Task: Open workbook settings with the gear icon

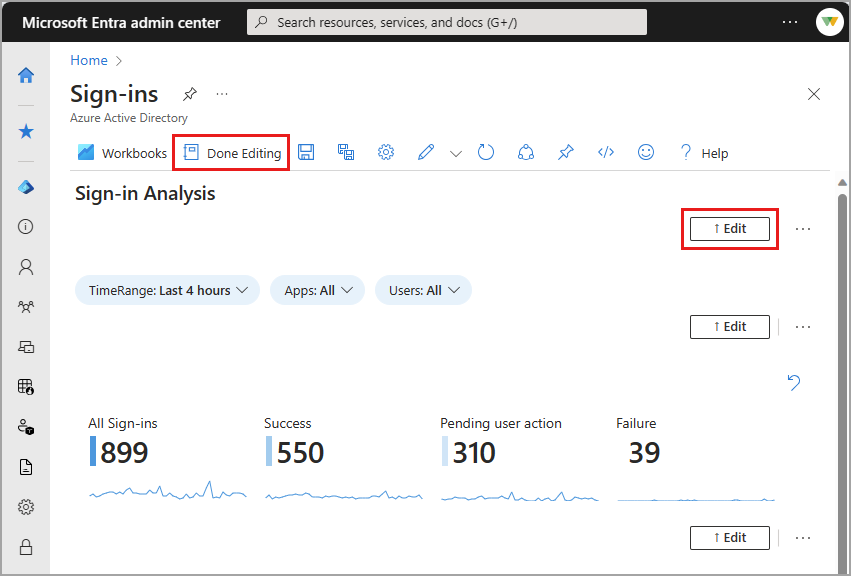Action: point(386,152)
